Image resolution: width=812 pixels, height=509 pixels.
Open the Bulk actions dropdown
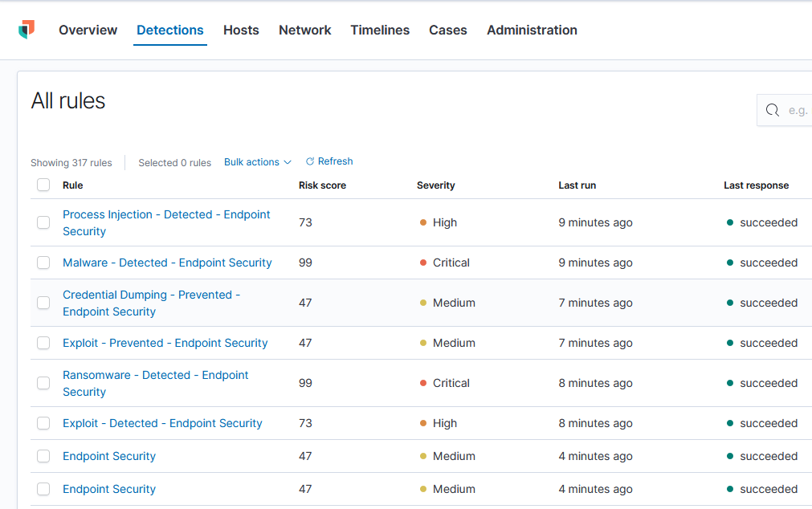(257, 162)
